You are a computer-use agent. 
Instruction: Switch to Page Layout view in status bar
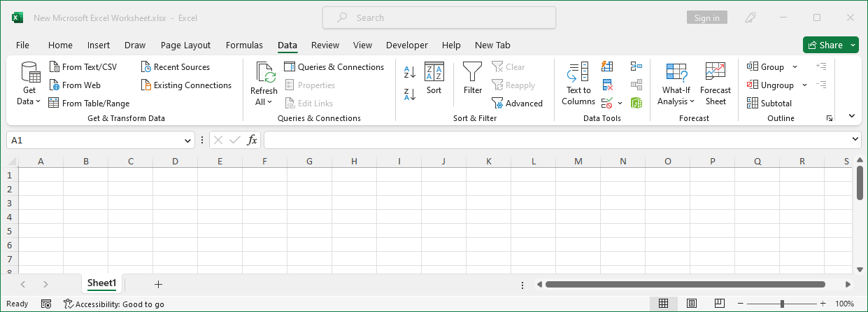coord(691,304)
